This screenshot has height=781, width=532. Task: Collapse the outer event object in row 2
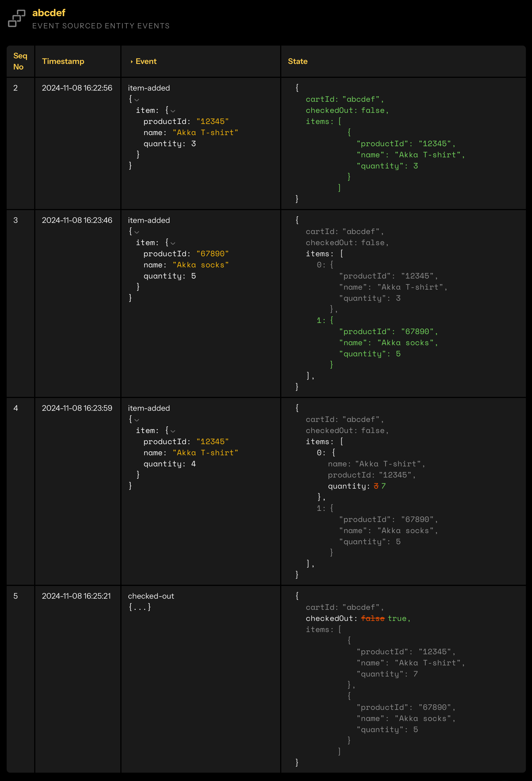(136, 100)
